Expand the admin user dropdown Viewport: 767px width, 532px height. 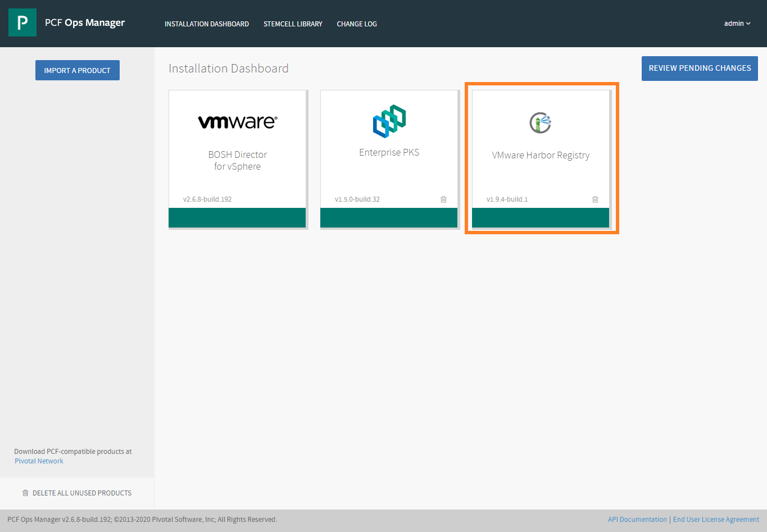click(x=737, y=24)
